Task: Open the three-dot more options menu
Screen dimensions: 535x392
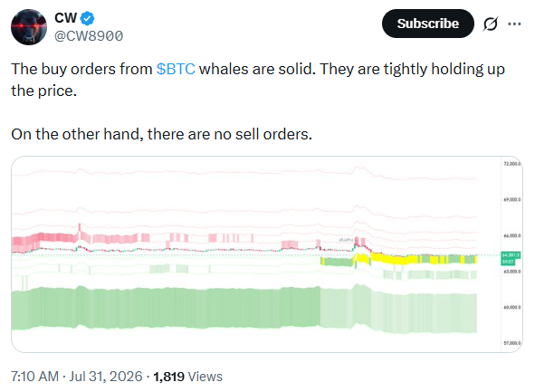Action: pyautogui.click(x=514, y=24)
